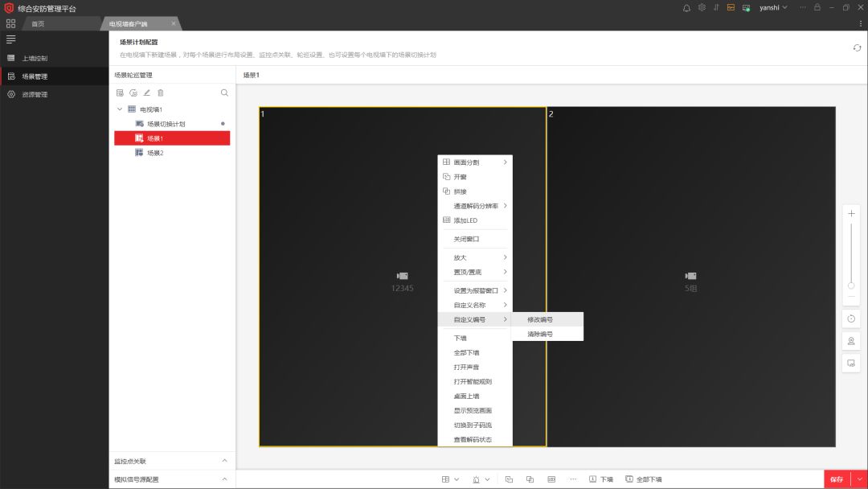This screenshot has width=868, height=489.
Task: Collapse the 电视墙1 tree node
Action: pyautogui.click(x=120, y=109)
